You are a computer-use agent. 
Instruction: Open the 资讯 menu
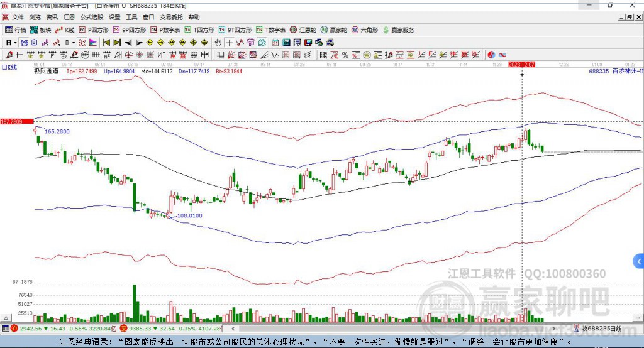(x=52, y=17)
